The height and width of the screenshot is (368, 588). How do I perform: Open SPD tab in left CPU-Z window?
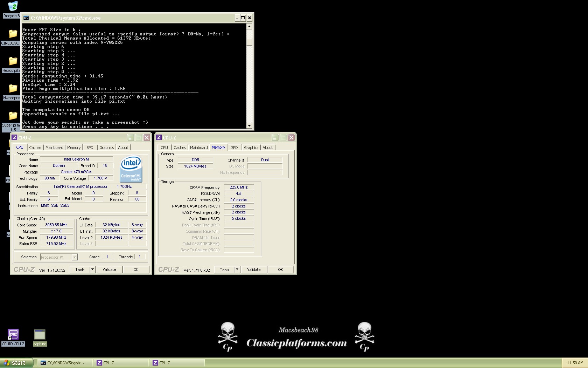(x=90, y=148)
